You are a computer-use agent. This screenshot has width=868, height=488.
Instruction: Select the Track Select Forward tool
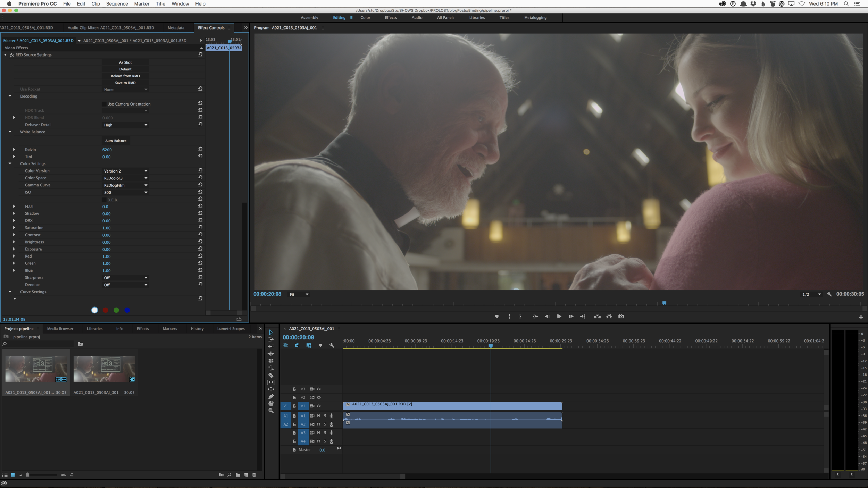coord(271,339)
